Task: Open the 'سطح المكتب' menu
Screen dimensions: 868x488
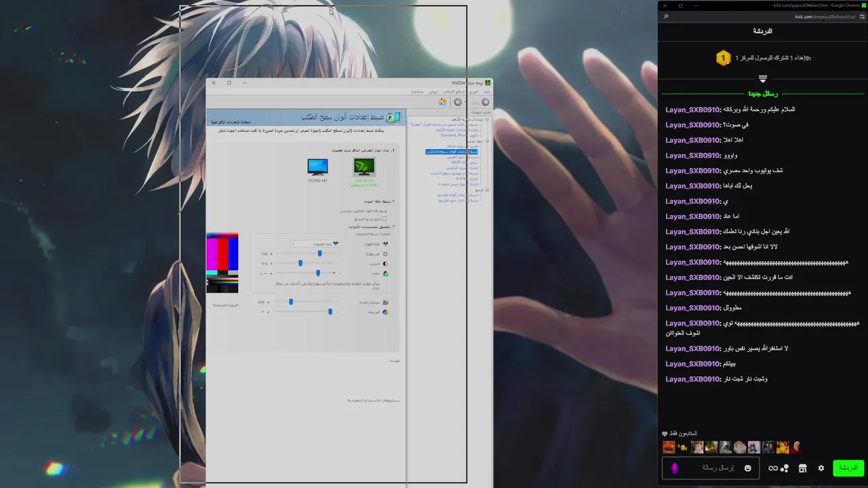Action: [x=454, y=91]
